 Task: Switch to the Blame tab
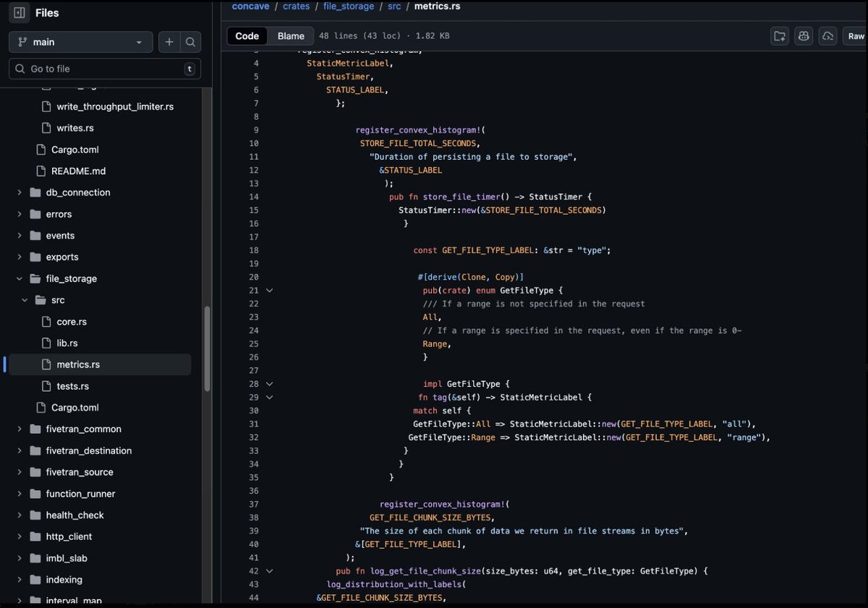pos(291,36)
